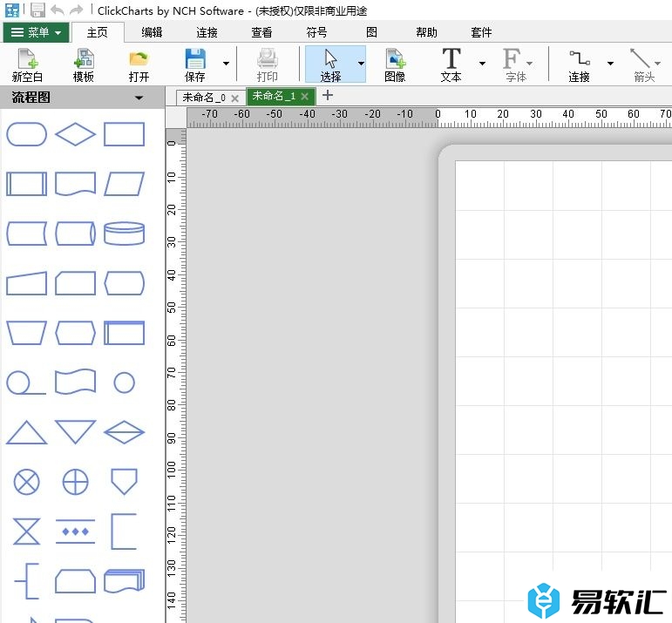The height and width of the screenshot is (623, 672).
Task: Click the Arrow (箭头) tool
Action: [642, 64]
